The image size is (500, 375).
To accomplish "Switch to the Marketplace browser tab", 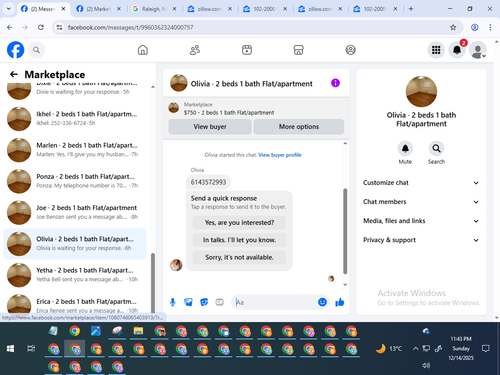I will point(98,9).
